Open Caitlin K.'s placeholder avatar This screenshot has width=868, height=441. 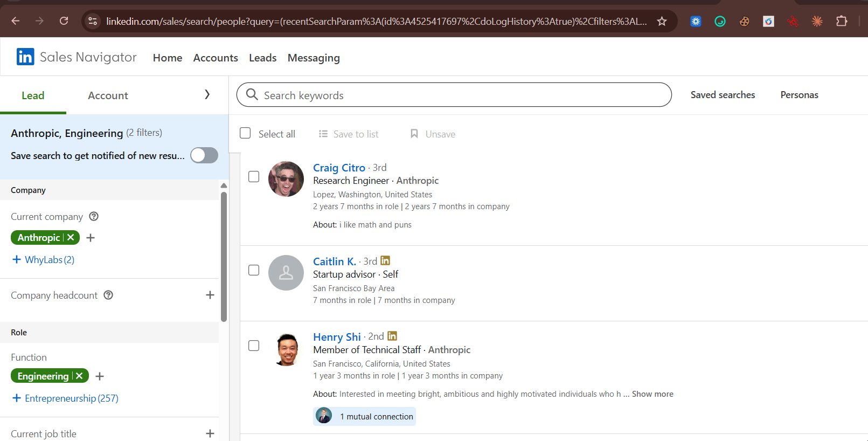pyautogui.click(x=286, y=273)
